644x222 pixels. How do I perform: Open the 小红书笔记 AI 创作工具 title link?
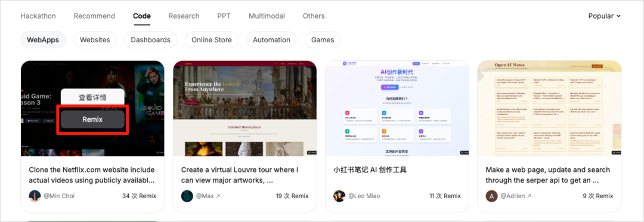point(370,170)
